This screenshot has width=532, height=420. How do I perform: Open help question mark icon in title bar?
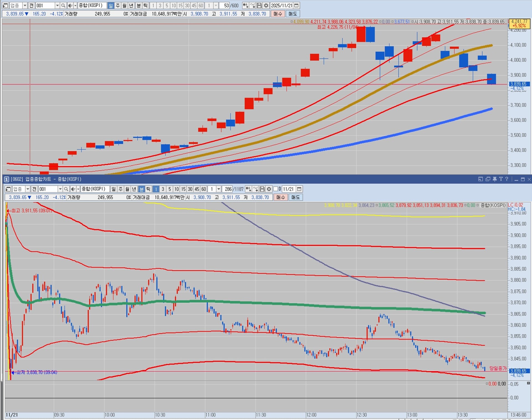click(507, 179)
